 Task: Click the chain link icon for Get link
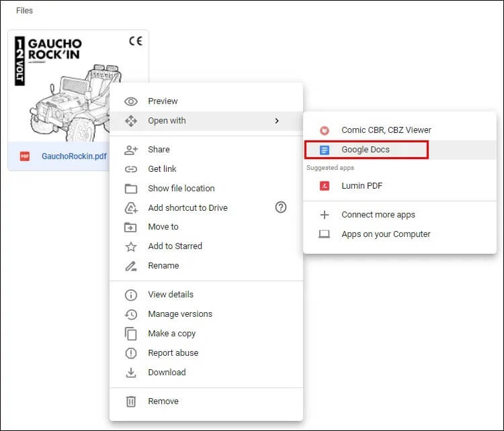[131, 169]
